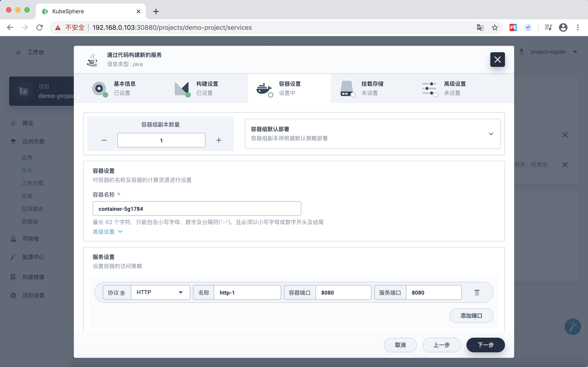Screen dimensions: 588x367
Task: Click the 添加端口 add port button
Action: [471, 315]
